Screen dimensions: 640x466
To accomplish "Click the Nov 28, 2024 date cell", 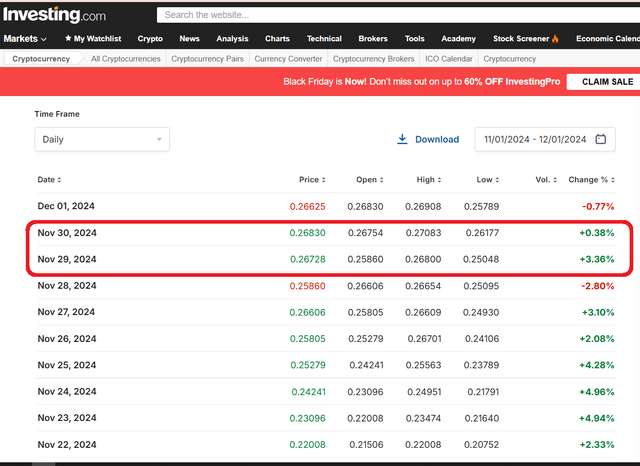I will (67, 286).
